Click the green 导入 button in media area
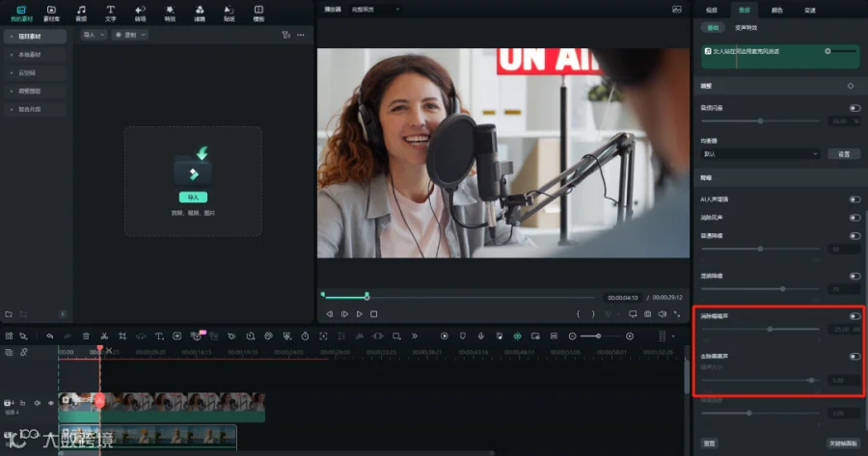 [193, 197]
